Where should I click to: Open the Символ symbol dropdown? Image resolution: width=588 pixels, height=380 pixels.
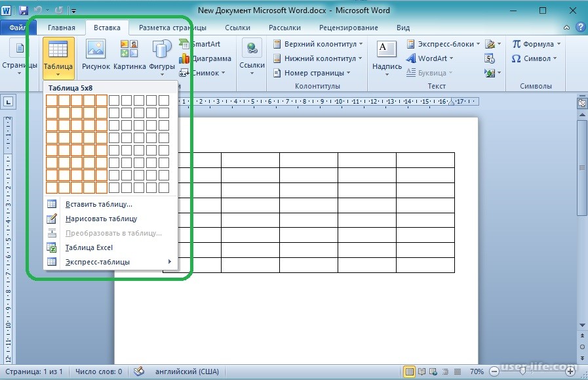tap(534, 58)
